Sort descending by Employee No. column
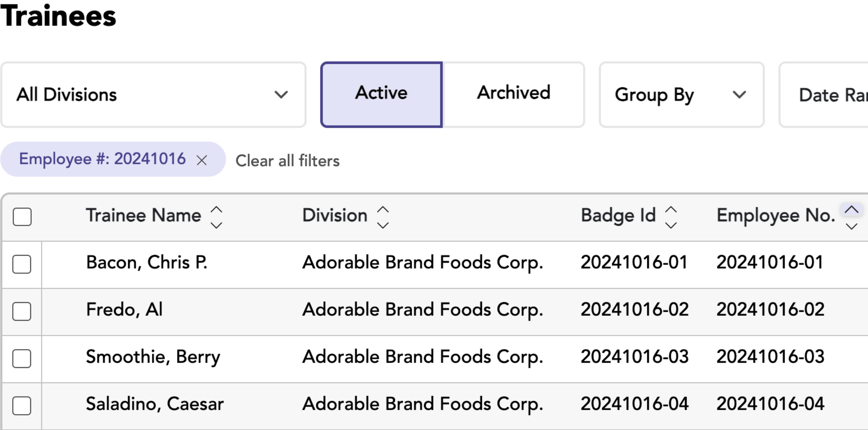Screen dimensions: 868x430 (851, 226)
